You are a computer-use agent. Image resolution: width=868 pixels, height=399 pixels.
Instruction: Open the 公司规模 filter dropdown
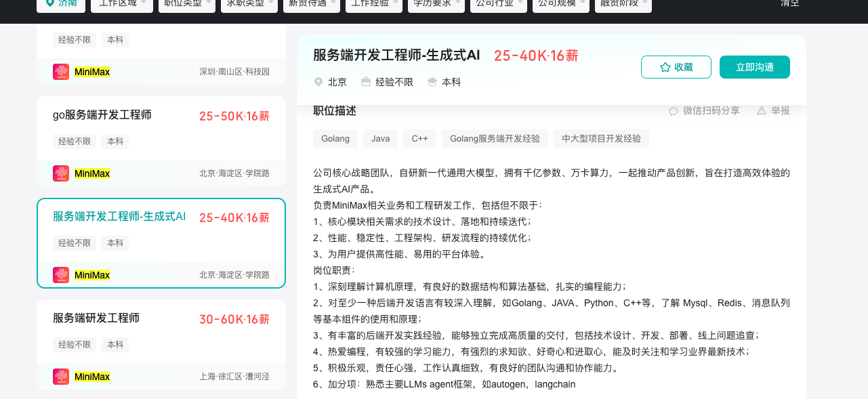(562, 4)
